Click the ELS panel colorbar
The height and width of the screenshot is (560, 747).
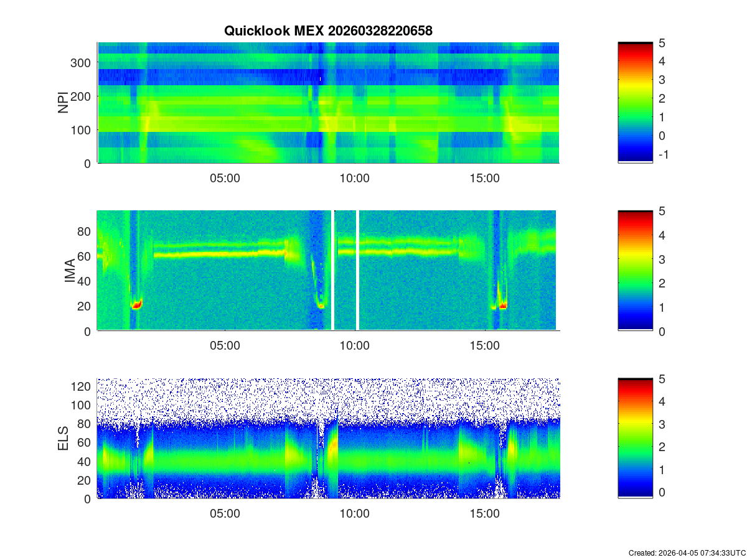[x=635, y=439]
